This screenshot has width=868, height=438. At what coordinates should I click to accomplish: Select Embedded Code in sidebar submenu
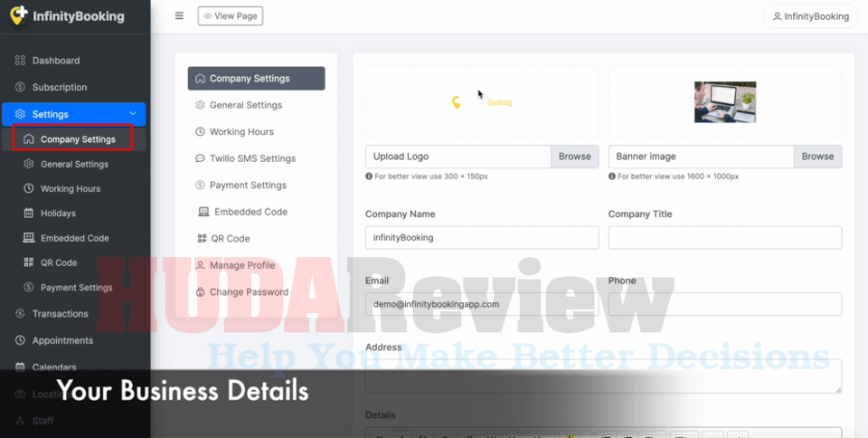(74, 238)
